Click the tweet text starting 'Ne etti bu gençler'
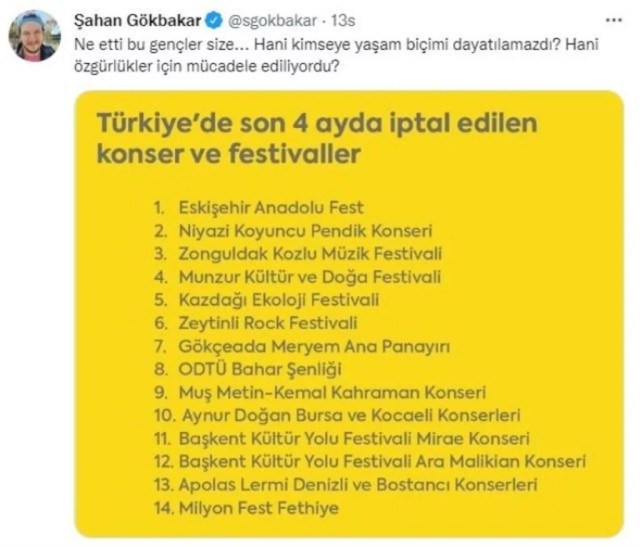This screenshot has height=547, width=640. (336, 55)
